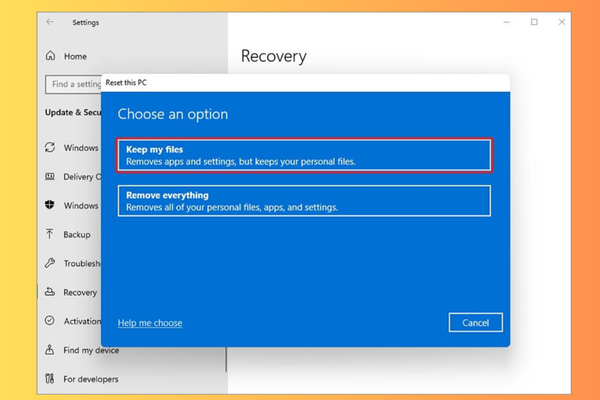This screenshot has height=400, width=600.
Task: Open the Activation sidebar label
Action: [82, 321]
